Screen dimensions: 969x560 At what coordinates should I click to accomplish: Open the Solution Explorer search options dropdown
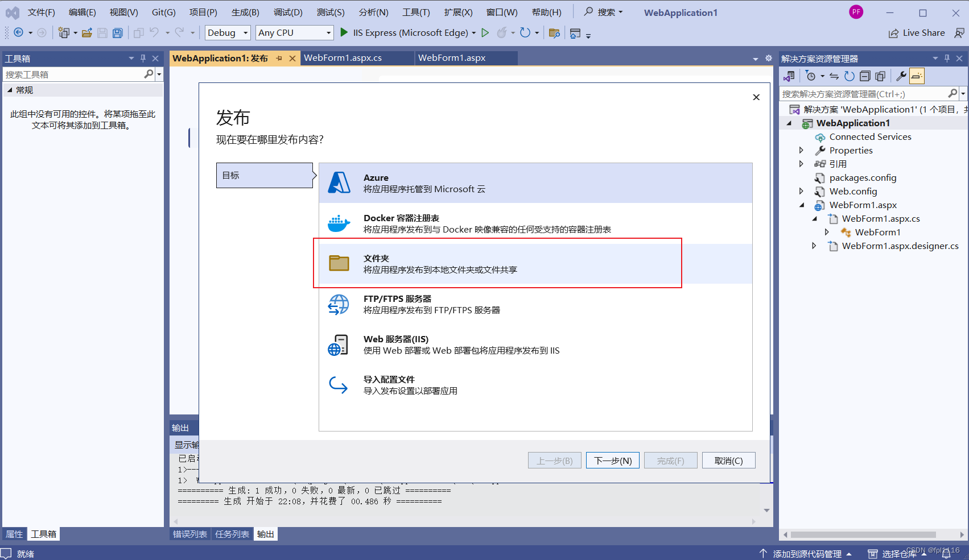tap(963, 94)
